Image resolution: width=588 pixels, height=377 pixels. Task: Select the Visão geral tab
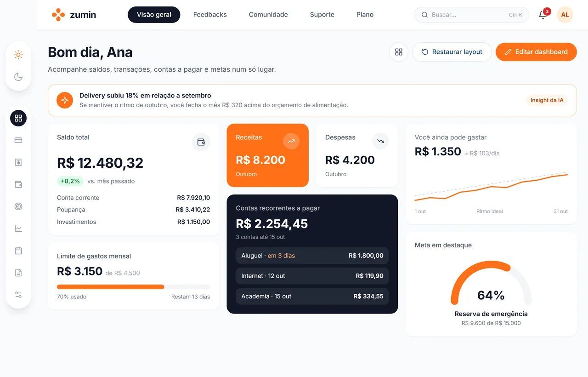point(154,15)
